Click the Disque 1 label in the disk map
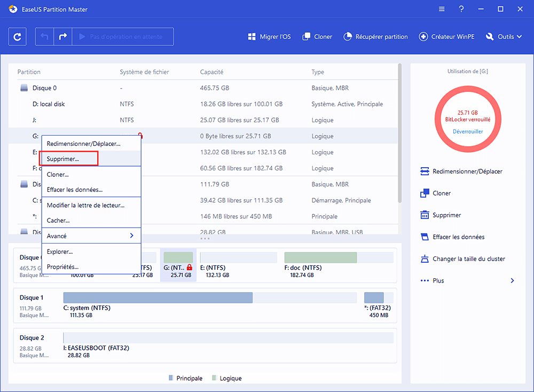The height and width of the screenshot is (392, 534). click(32, 297)
